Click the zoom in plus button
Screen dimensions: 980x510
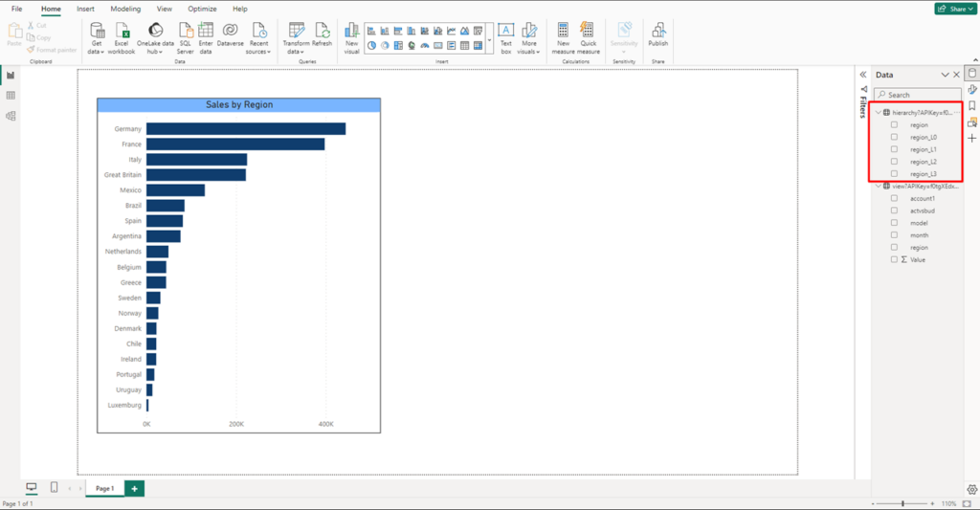click(x=932, y=503)
